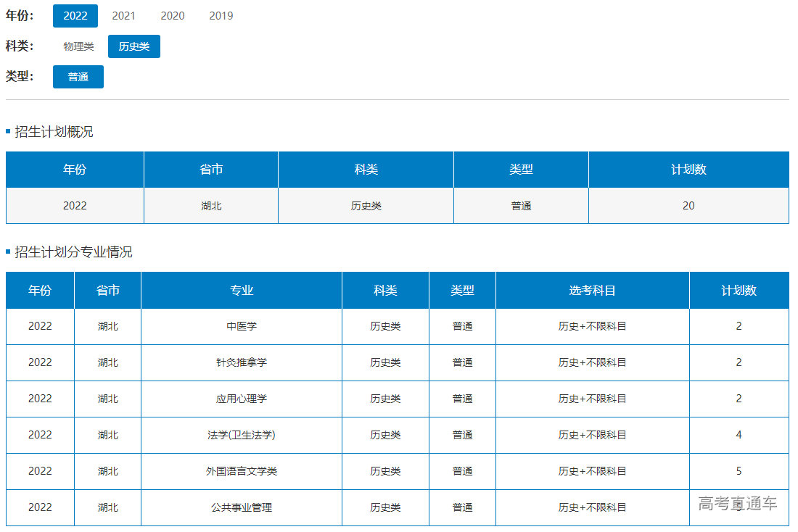This screenshot has height=532, width=798.
Task: Click the 招生计划概况 section heading
Action: pyautogui.click(x=54, y=132)
